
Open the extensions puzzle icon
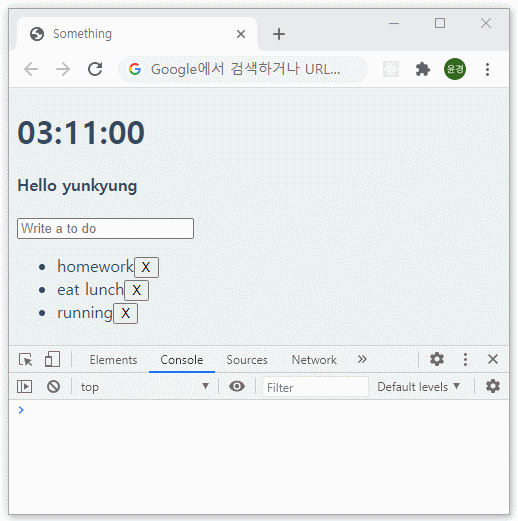pyautogui.click(x=423, y=69)
